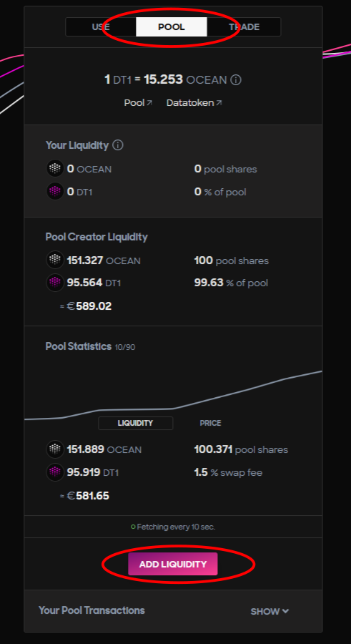Expand Your Pool Transactions with Show
The width and height of the screenshot is (351, 644).
pyautogui.click(x=270, y=611)
